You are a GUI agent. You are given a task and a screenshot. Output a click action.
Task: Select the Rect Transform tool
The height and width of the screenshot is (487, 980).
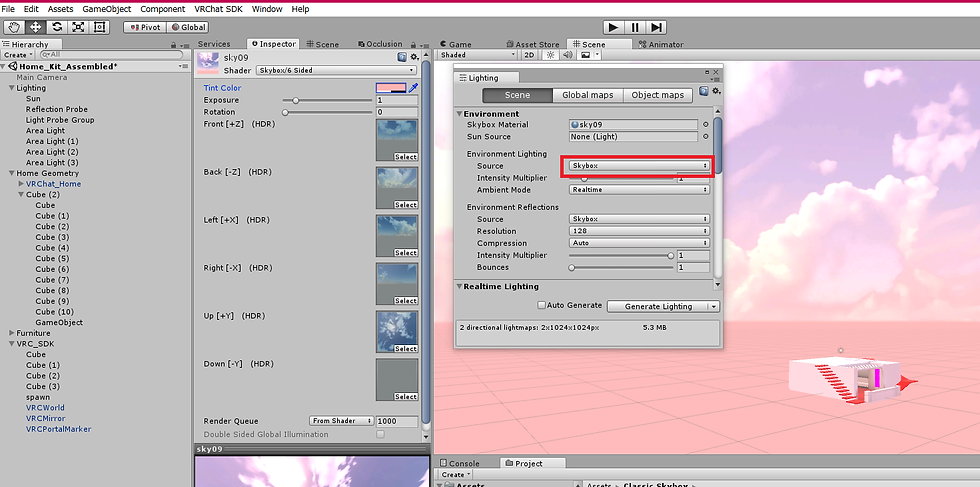(99, 28)
